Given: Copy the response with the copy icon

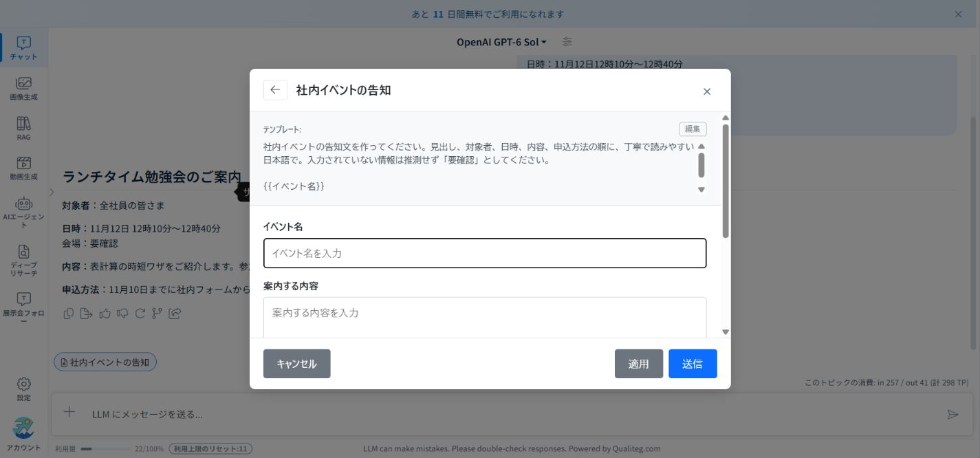Looking at the screenshot, I should [x=68, y=314].
